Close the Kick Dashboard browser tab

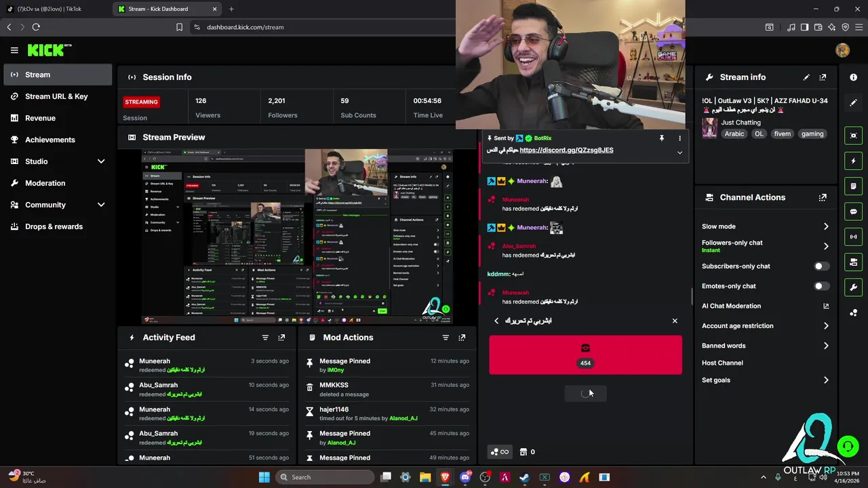[x=215, y=9]
